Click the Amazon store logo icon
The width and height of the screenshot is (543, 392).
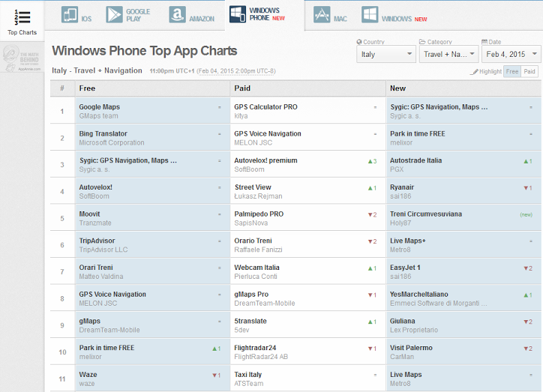click(x=177, y=15)
